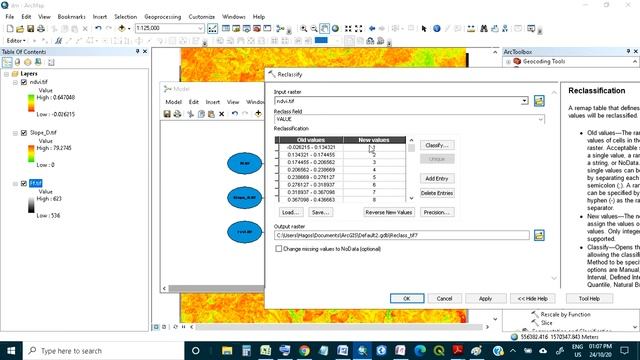Screen dimensions: 640x360
Task: Click the grayscale ramp of third layer
Action: click(x=31, y=204)
